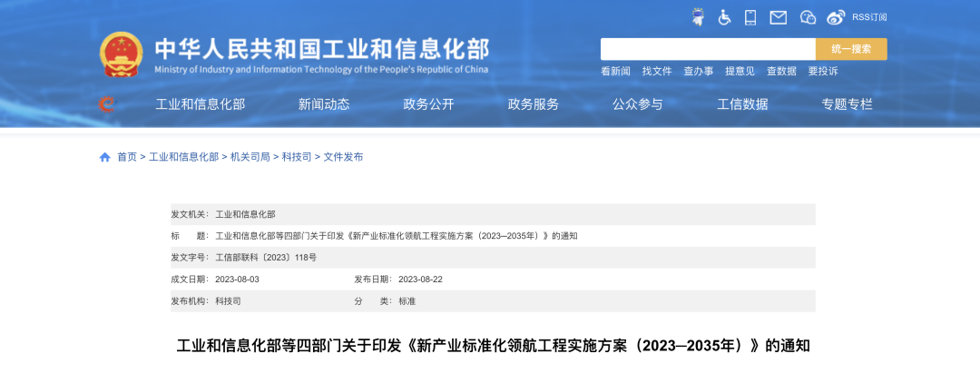Viewport: 980px width, 383px height.
Task: Open the Weibo icon
Action: click(836, 17)
